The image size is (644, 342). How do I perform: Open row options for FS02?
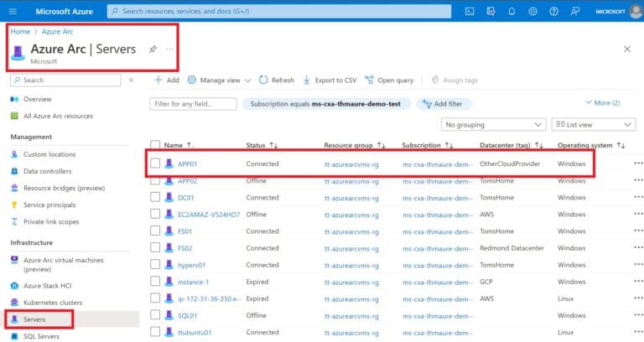[638, 247]
